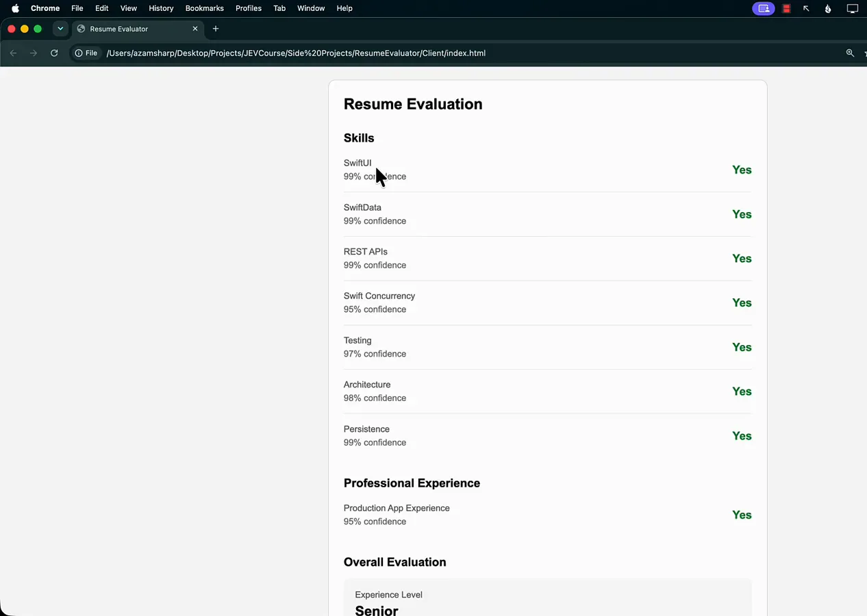Click 95% confidence under Swift Concurrency
Screen dimensions: 867x616
375,309
